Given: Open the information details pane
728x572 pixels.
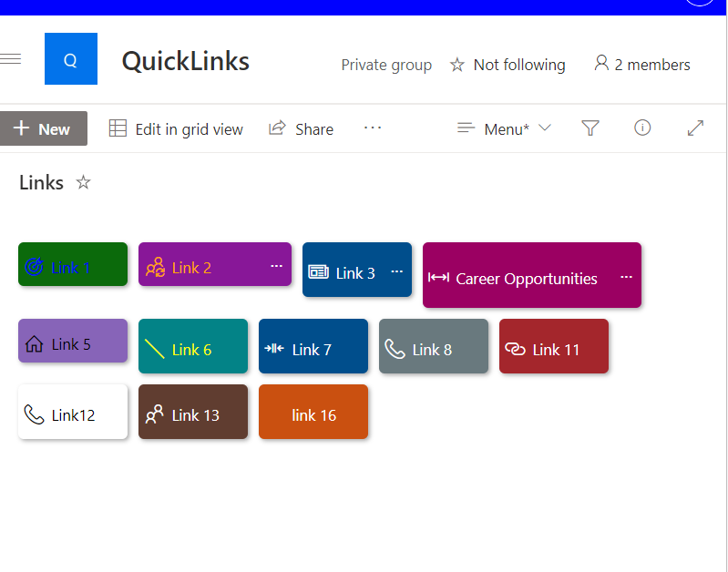Looking at the screenshot, I should [x=642, y=128].
